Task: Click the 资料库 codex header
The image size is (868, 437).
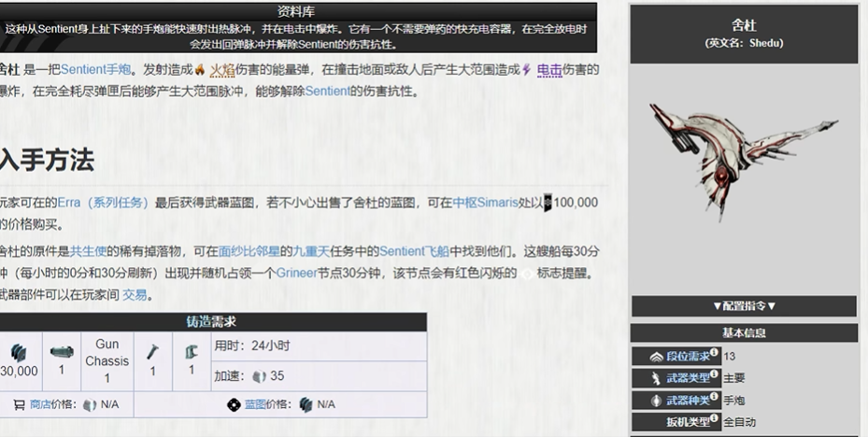Action: pyautogui.click(x=296, y=11)
